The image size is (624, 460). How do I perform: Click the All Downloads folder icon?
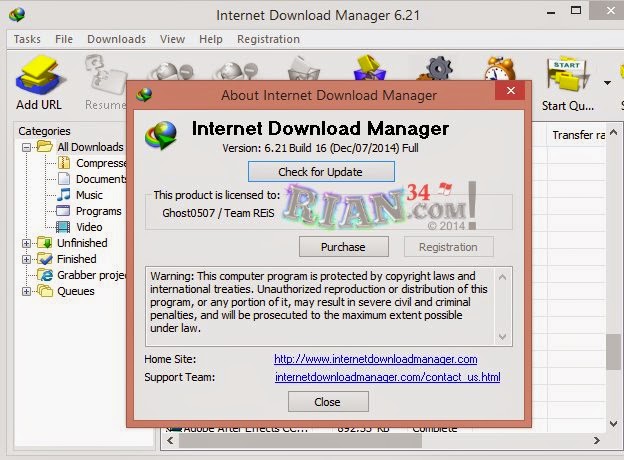(45, 146)
